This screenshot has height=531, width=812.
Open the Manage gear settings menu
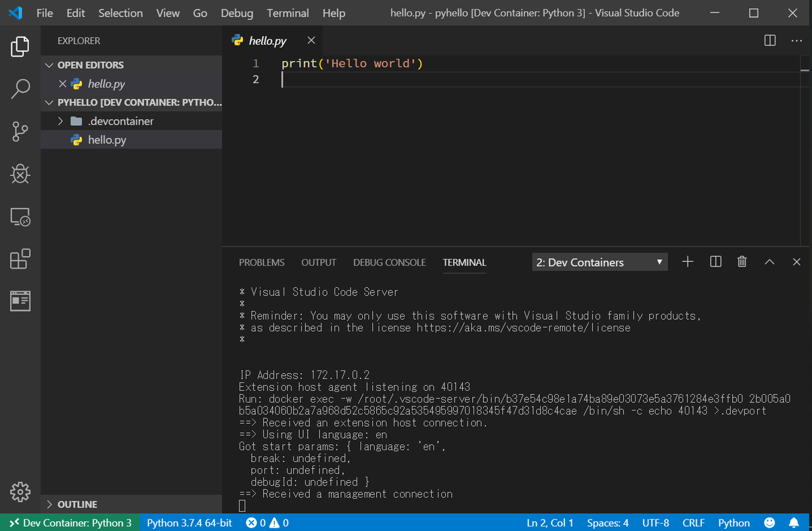click(x=20, y=491)
